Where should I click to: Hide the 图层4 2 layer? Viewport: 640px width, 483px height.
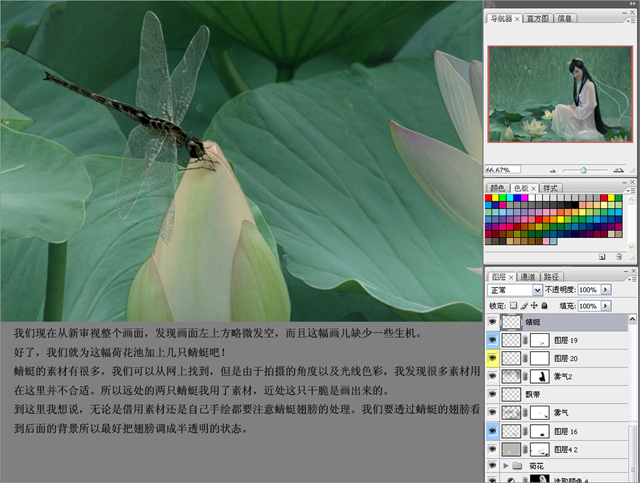point(493,449)
